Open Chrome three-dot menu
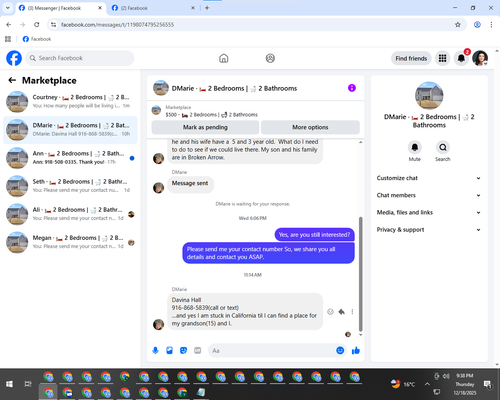The width and height of the screenshot is (500, 400). click(x=491, y=25)
